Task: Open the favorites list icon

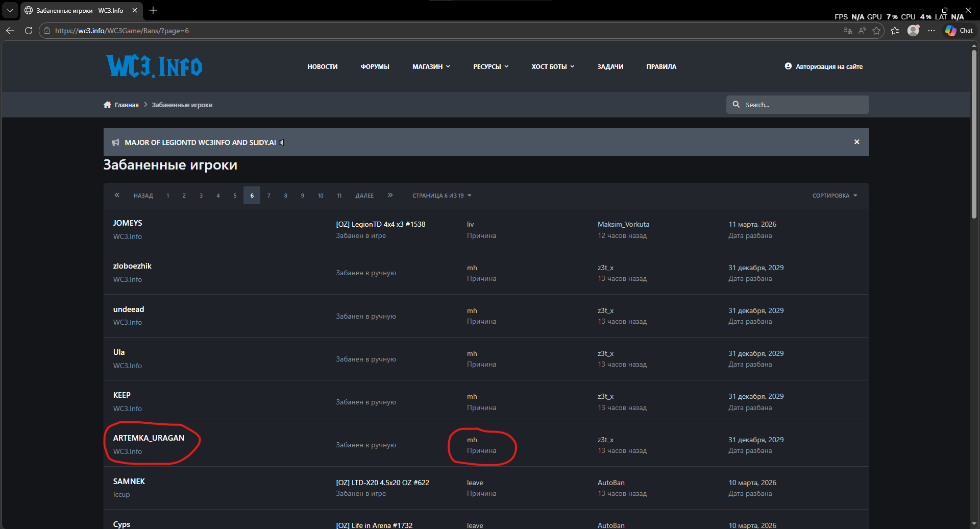Action: coord(895,31)
